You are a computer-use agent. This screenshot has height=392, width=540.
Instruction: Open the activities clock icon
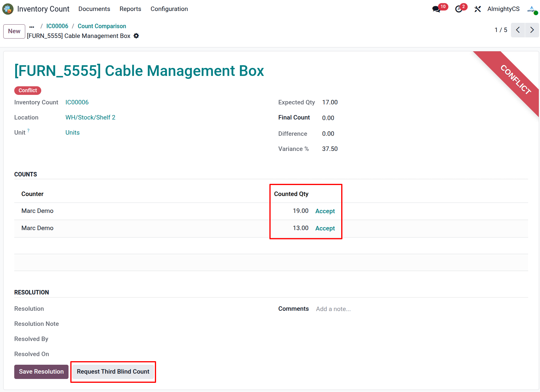click(x=459, y=9)
